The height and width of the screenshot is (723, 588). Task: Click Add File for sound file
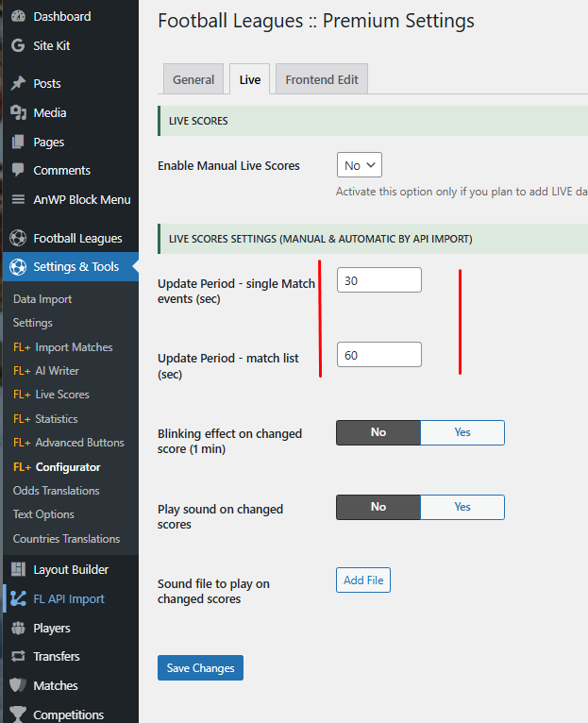coord(363,580)
